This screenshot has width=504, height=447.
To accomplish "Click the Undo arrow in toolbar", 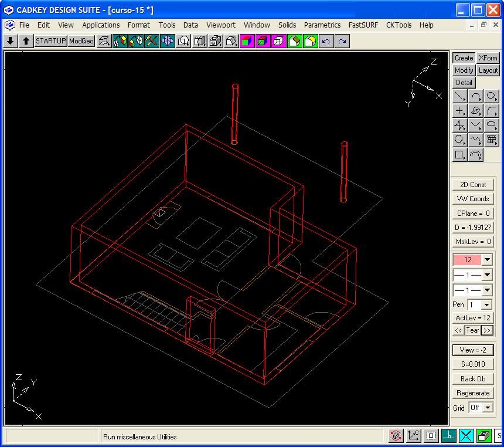I will [x=326, y=41].
